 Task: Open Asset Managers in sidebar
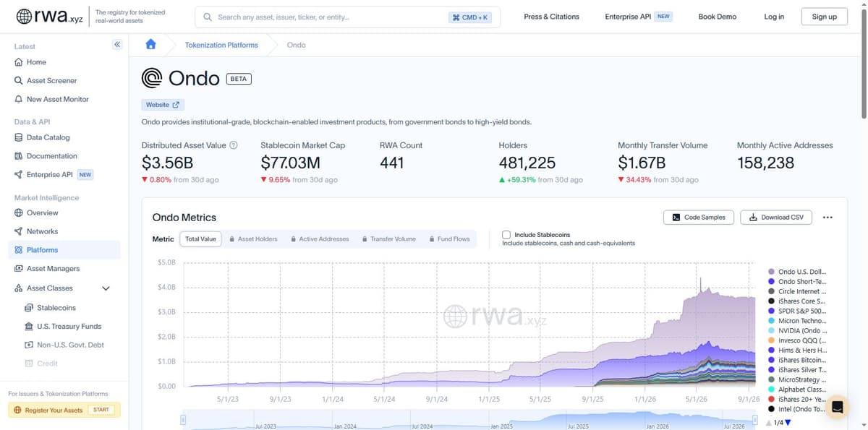click(47, 269)
